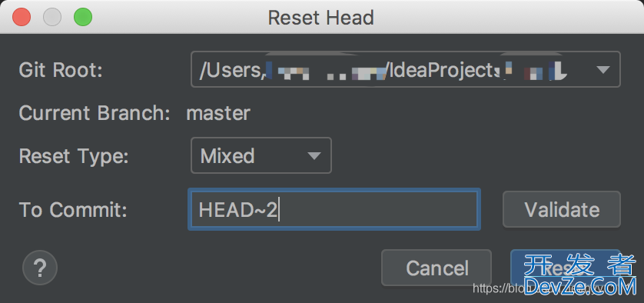This screenshot has height=303, width=644.
Task: Click the Current Branch label
Action: [x=95, y=113]
